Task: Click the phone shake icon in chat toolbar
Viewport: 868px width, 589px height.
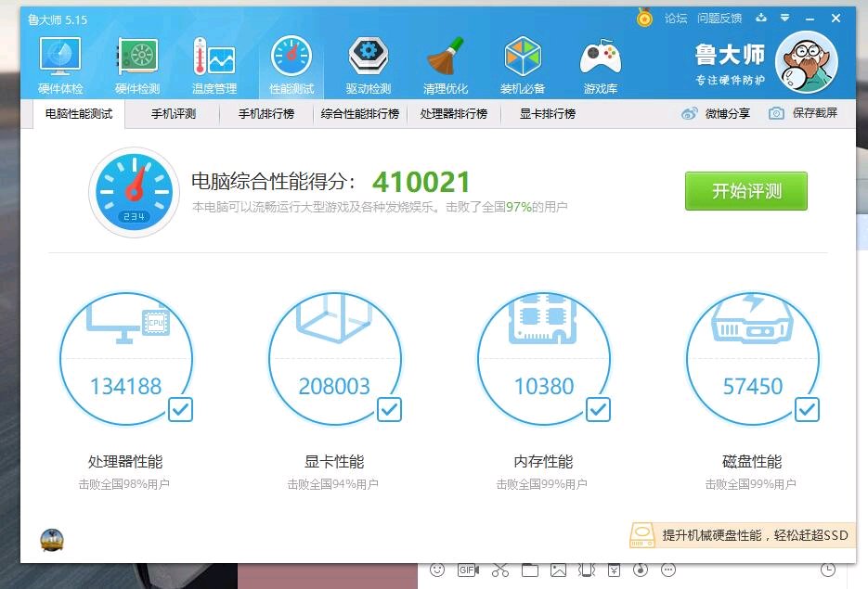Action: pyautogui.click(x=587, y=570)
